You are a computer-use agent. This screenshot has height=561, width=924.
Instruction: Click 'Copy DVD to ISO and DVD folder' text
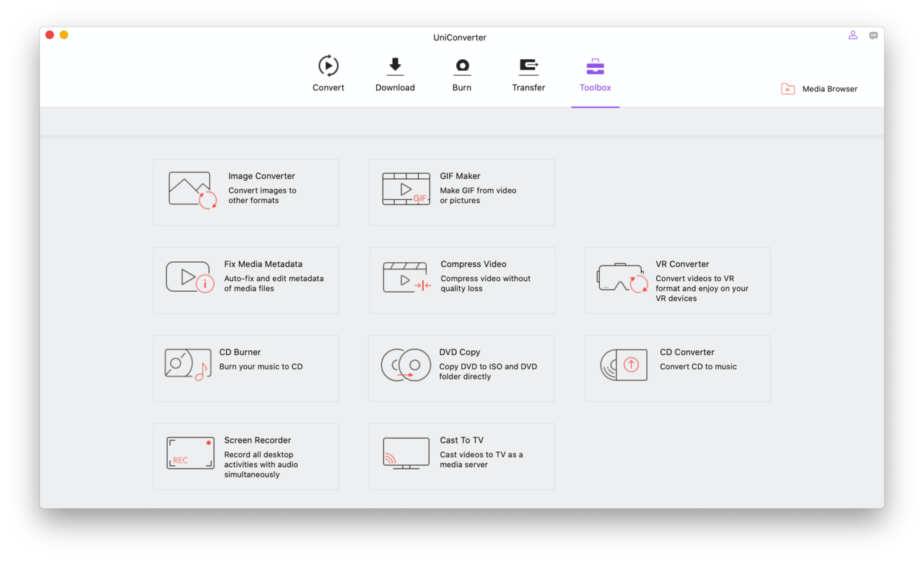coord(488,372)
